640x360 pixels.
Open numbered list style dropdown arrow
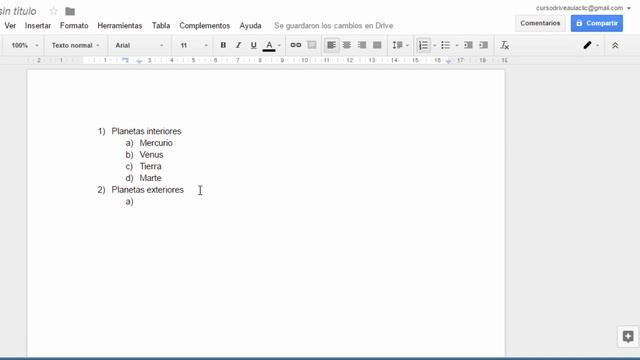(434, 45)
